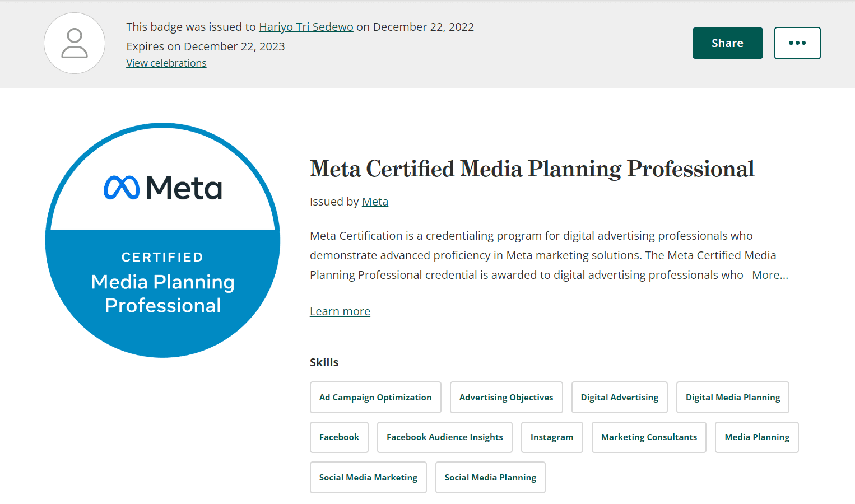Select the Ad Campaign Optimization skill tag
Image resolution: width=855 pixels, height=504 pixels.
(375, 398)
